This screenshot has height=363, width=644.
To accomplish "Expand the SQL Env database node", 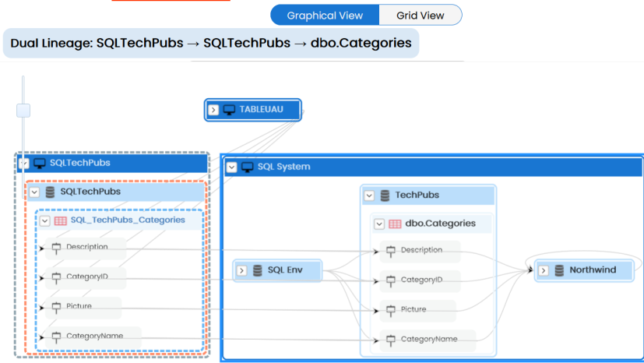I will 242,270.
